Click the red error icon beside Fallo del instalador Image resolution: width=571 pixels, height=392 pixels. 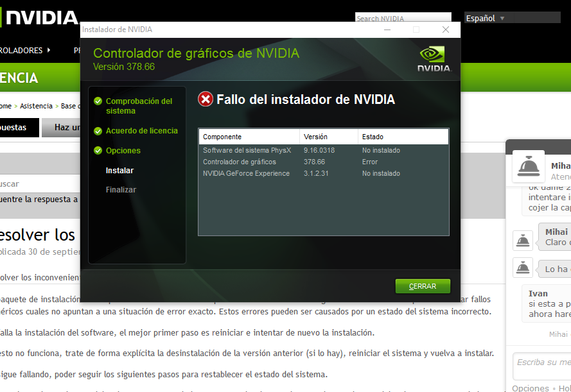[206, 99]
